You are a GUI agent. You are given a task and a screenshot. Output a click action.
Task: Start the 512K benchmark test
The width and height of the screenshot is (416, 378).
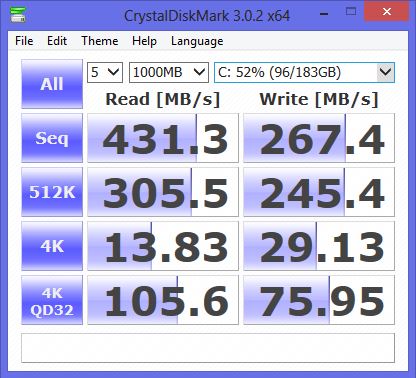click(x=52, y=192)
